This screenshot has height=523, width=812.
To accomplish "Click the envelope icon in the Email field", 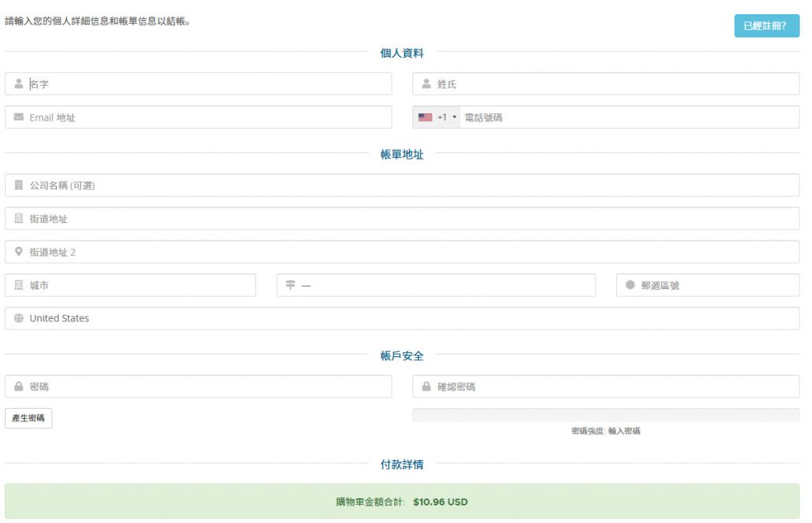I will tap(17, 116).
